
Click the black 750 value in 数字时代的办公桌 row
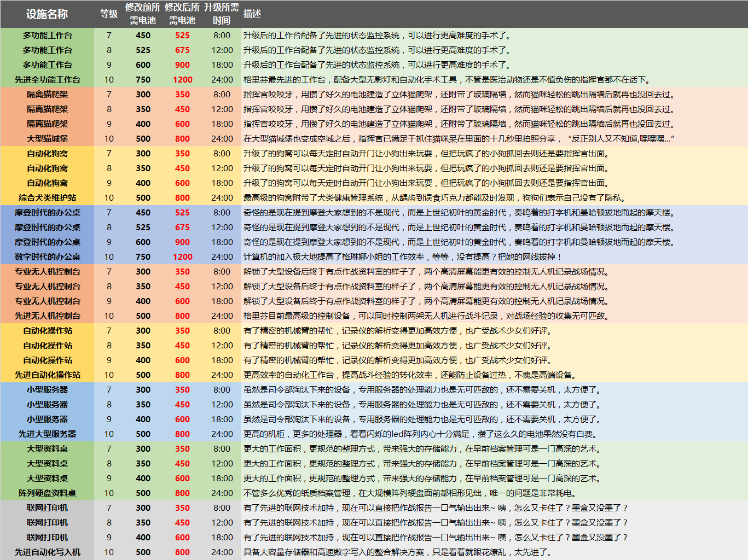pos(143,257)
